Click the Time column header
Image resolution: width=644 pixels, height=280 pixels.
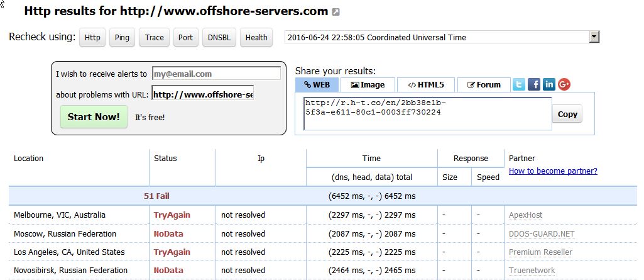371,159
